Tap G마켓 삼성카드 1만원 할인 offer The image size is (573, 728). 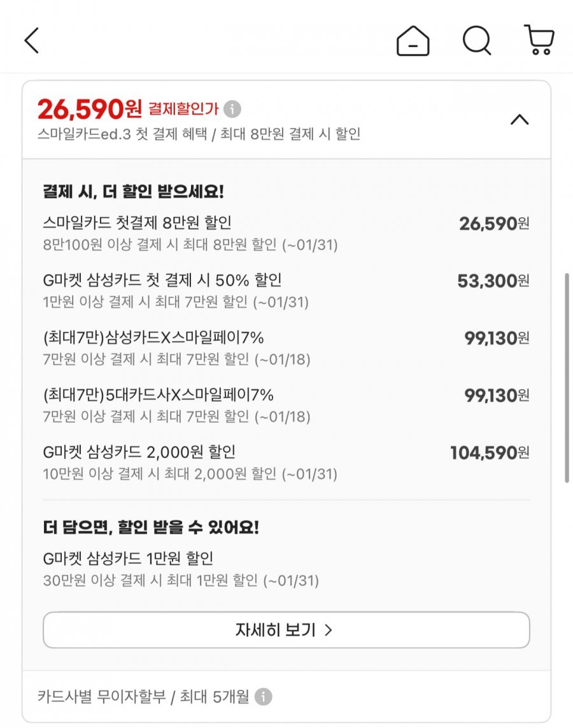128,559
